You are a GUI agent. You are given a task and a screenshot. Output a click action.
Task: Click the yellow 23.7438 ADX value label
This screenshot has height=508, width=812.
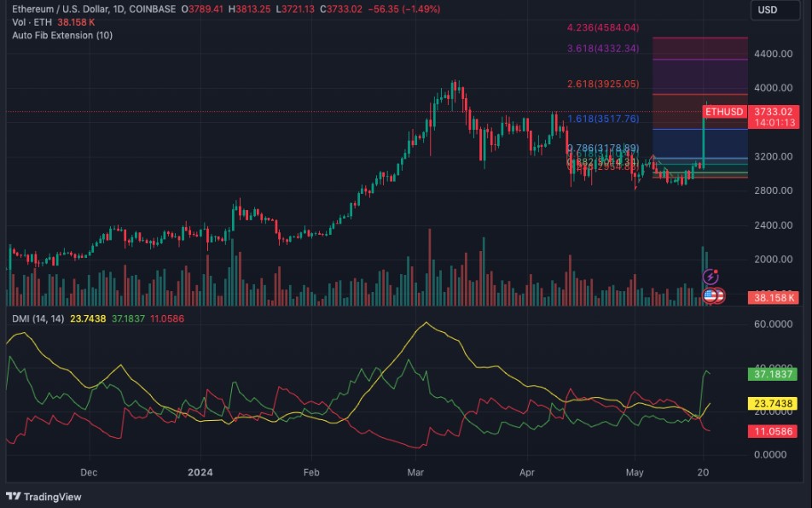click(774, 403)
